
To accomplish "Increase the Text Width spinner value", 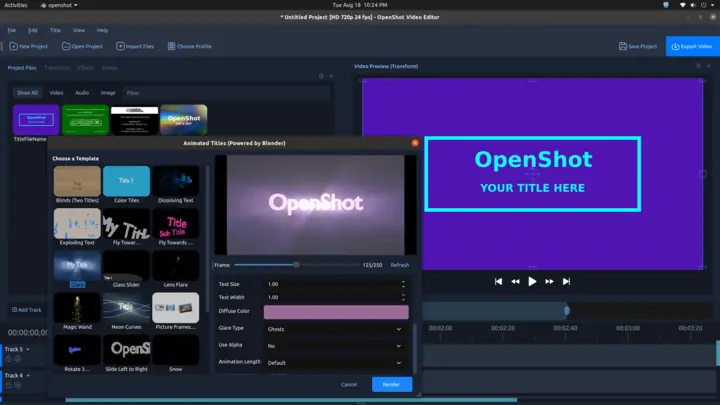I will pyautogui.click(x=403, y=295).
